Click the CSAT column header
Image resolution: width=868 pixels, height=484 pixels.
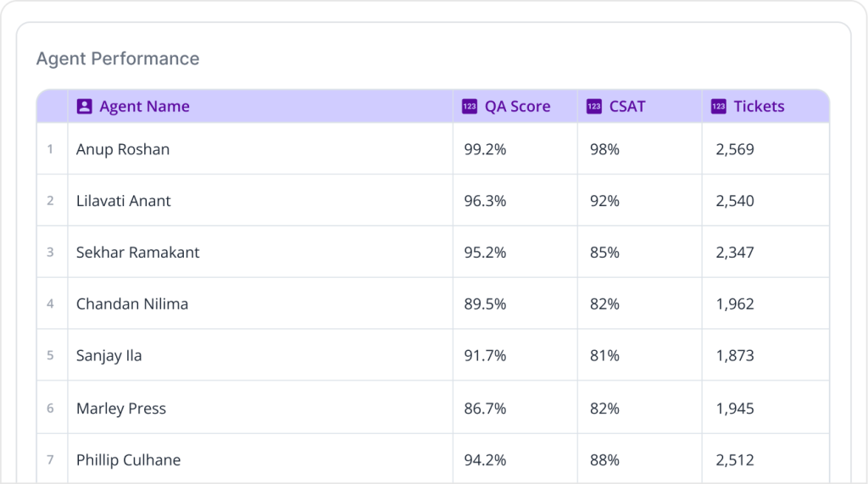(640, 106)
